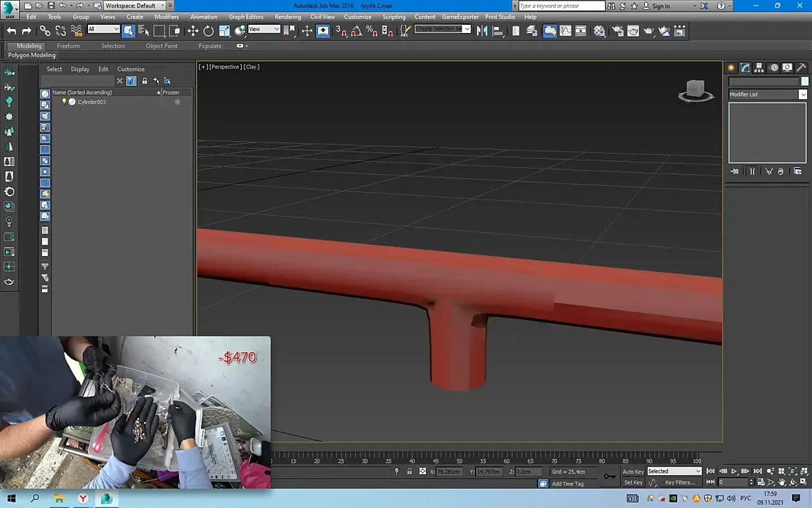Open the Rendering menu
This screenshot has height=508, width=812.
point(287,17)
